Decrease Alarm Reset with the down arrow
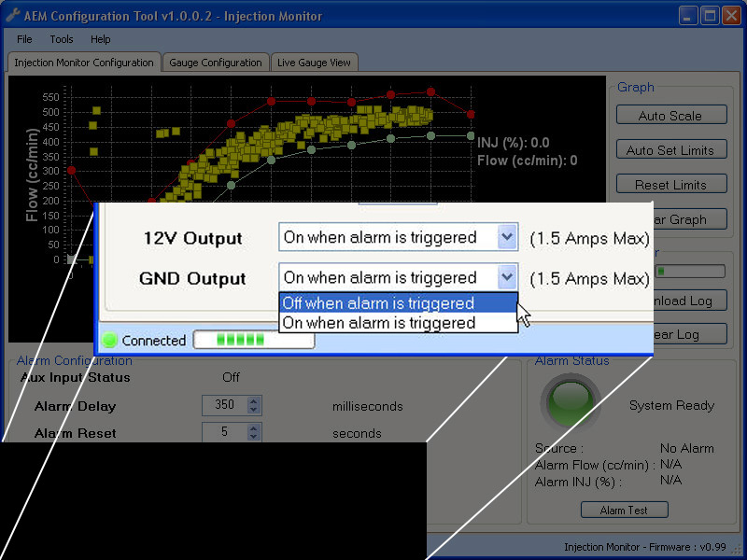Viewport: 747px width, 560px height. point(254,437)
